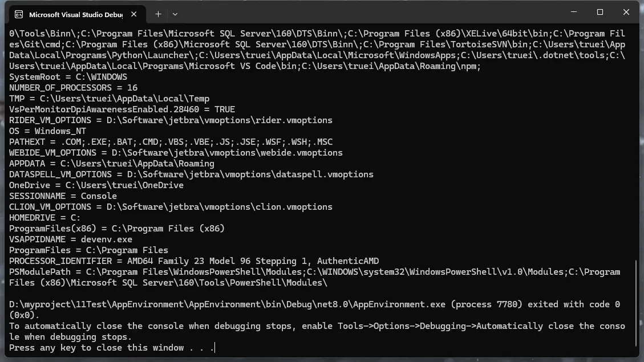This screenshot has width=644, height=362.
Task: Open a new terminal tab
Action: pyautogui.click(x=158, y=14)
